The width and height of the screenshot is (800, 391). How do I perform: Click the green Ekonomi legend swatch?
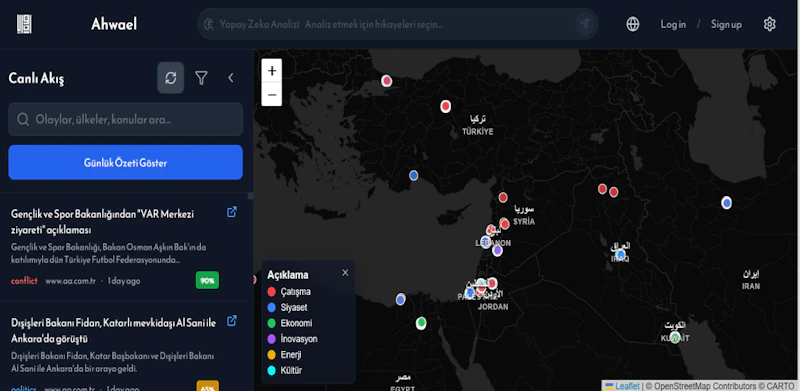(271, 323)
